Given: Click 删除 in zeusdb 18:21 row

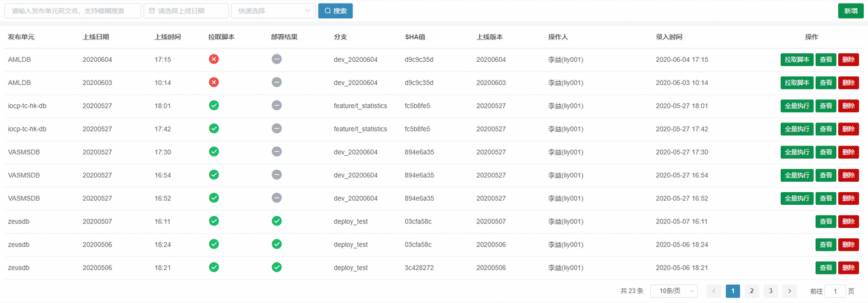Looking at the screenshot, I should click(849, 268).
